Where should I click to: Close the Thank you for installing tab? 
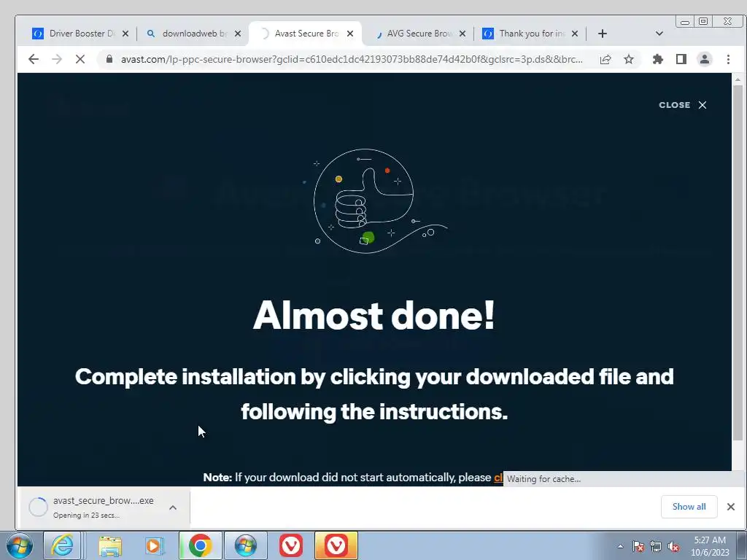pyautogui.click(x=575, y=34)
